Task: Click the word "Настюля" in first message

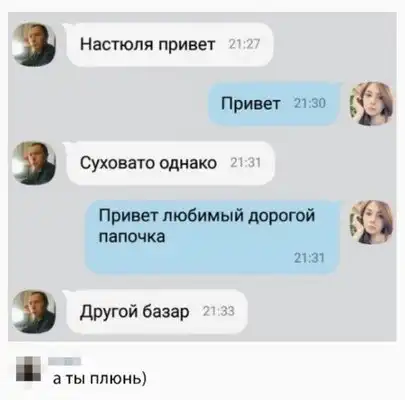Action: 116,44
